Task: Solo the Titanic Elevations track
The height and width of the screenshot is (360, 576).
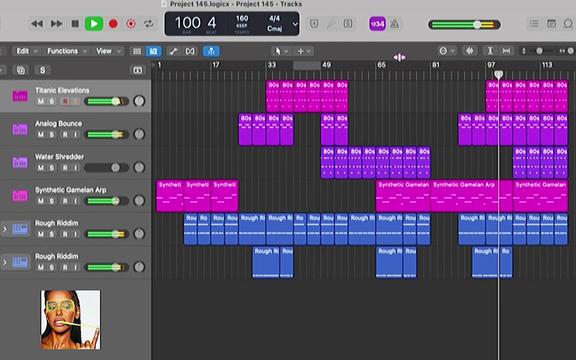Action: [52, 101]
